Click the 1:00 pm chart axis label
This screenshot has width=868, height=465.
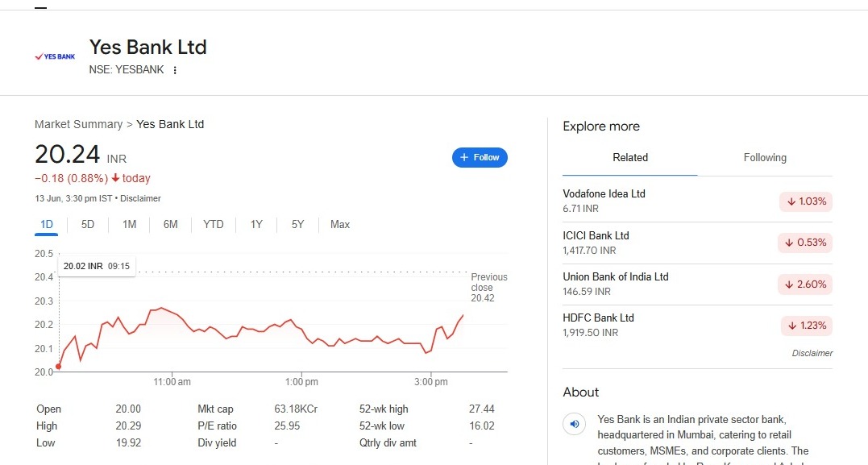301,382
